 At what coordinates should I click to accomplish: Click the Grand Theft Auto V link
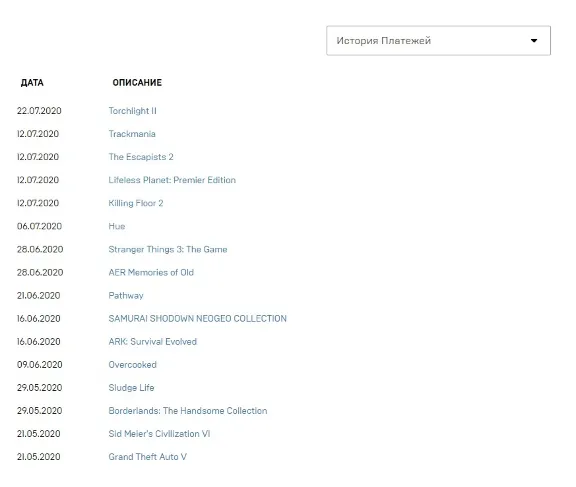click(147, 457)
